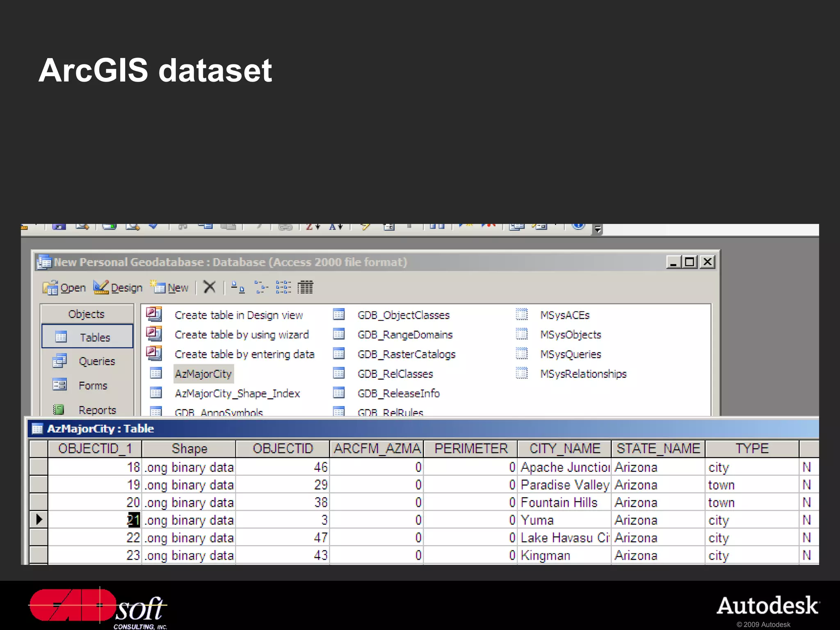Choose Create table by using wizard
The height and width of the screenshot is (630, 840).
pyautogui.click(x=242, y=335)
